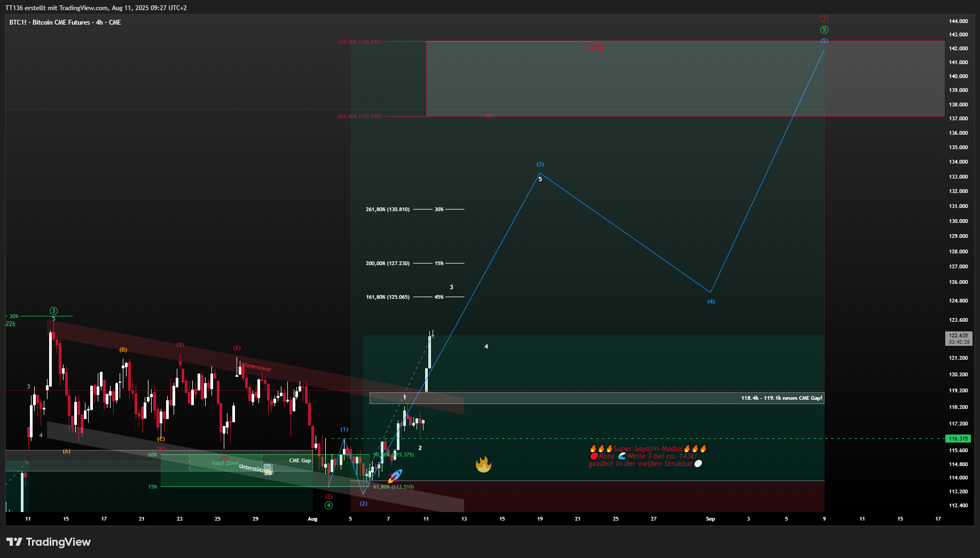This screenshot has height=558, width=980.
Task: Click the white circle emoji after 'Struktur'
Action: [698, 463]
